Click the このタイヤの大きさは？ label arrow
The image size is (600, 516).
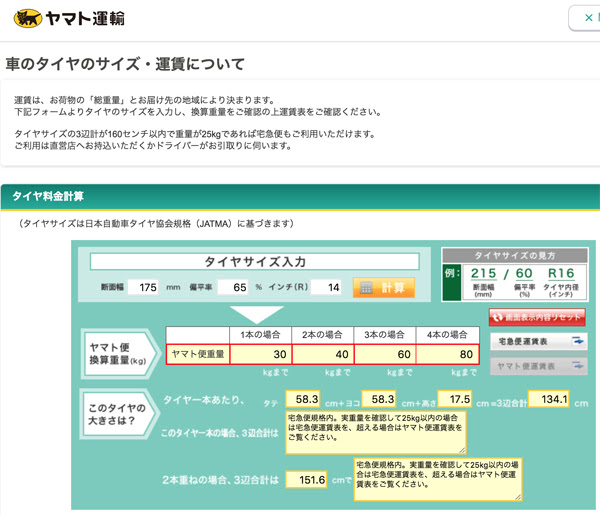pos(120,414)
